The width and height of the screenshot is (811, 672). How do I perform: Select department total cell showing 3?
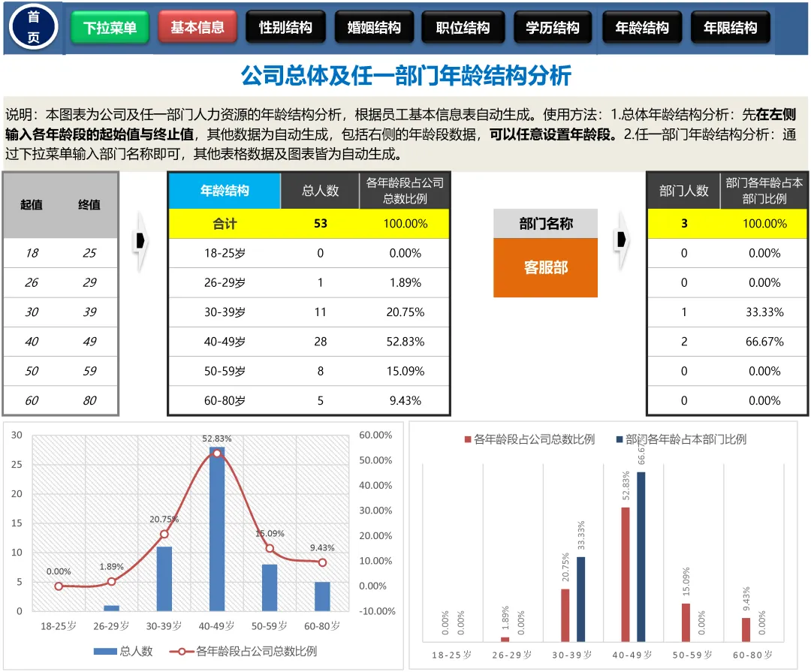684,224
